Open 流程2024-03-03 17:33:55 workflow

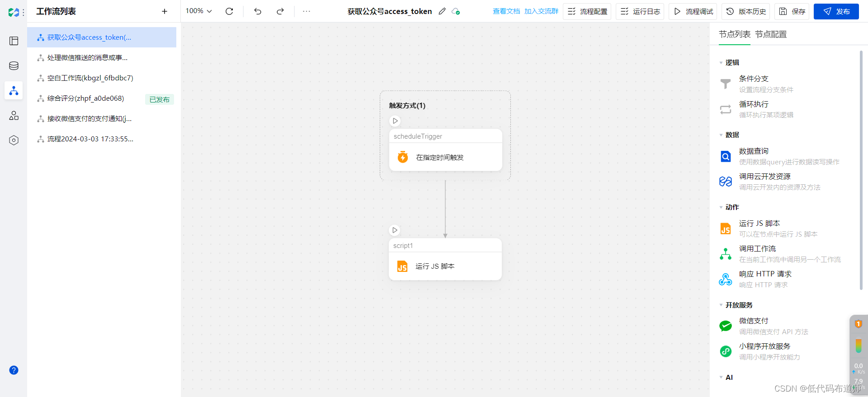tap(102, 139)
